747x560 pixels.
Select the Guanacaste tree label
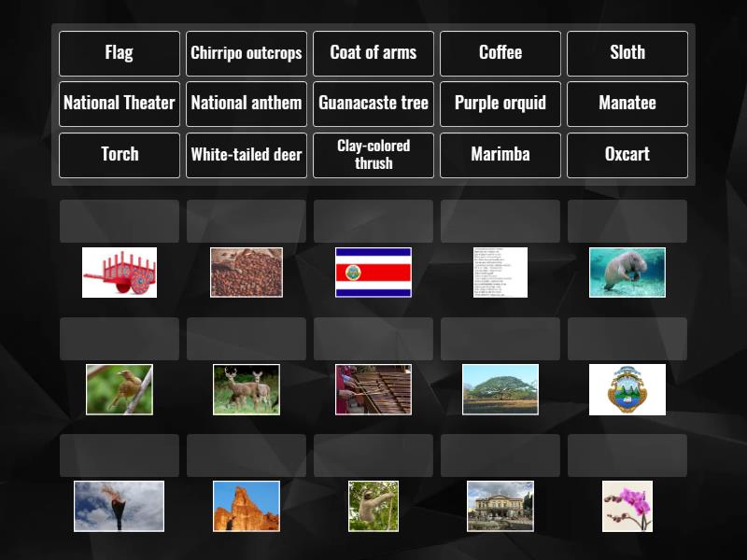click(373, 104)
